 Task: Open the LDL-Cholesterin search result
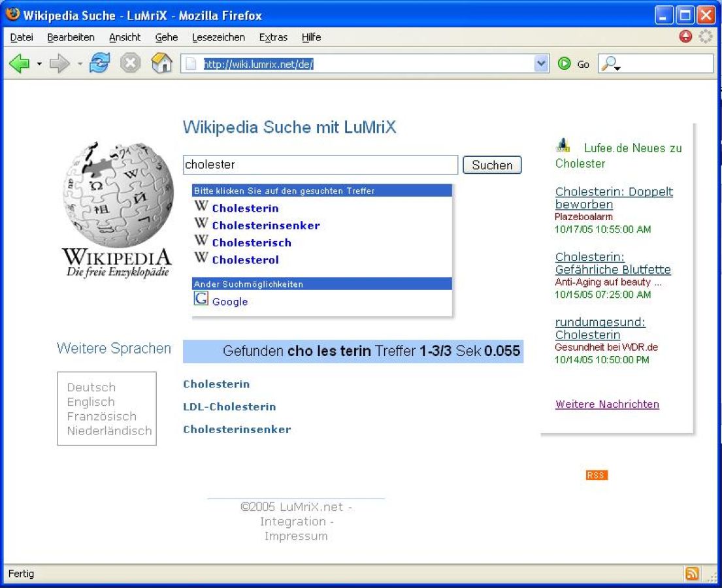tap(229, 406)
